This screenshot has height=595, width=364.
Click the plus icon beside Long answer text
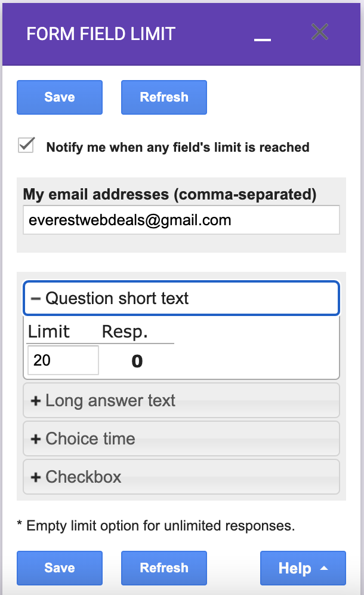(36, 400)
